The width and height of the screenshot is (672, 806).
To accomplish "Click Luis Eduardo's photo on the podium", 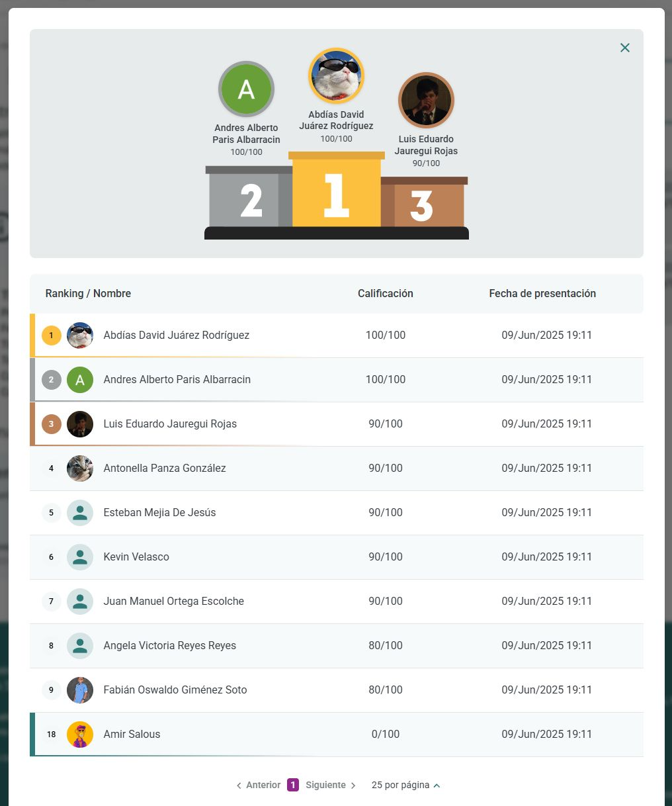I will pos(426,101).
